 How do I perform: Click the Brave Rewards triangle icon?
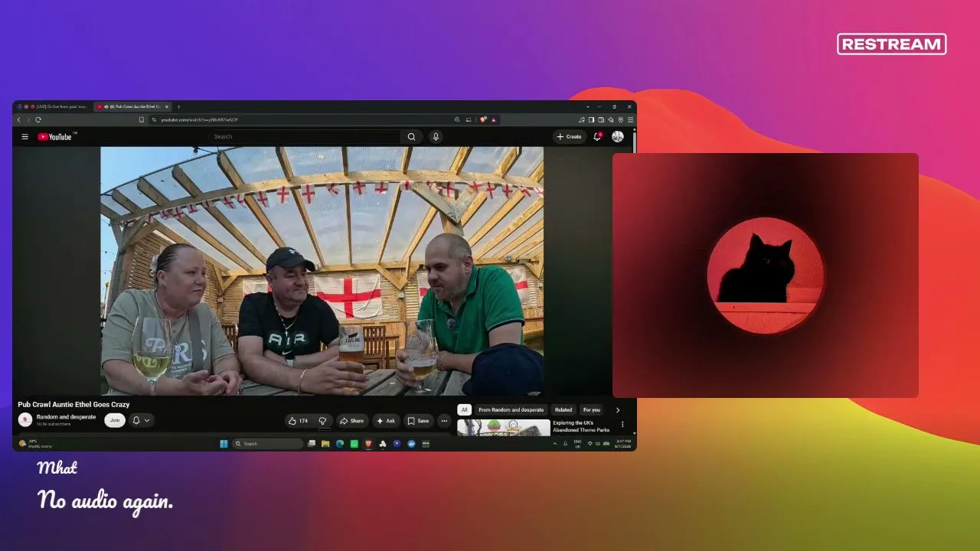click(x=494, y=119)
